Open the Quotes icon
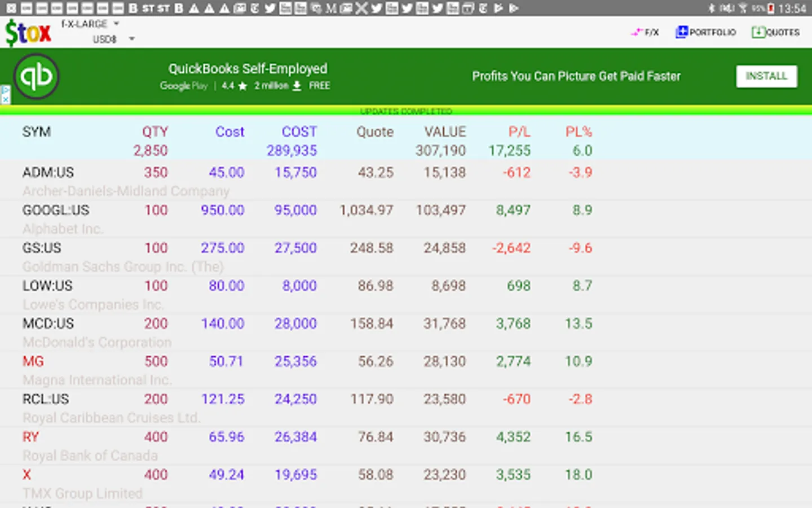This screenshot has height=508, width=812. [x=760, y=32]
